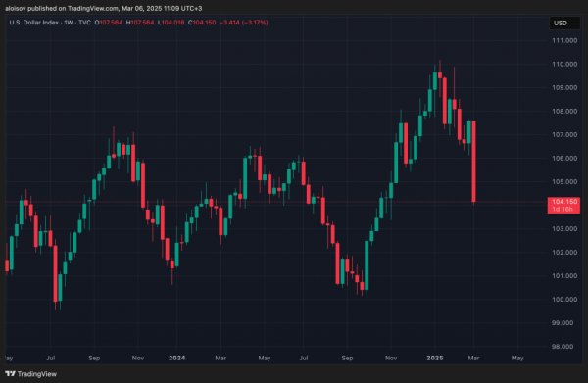The image size is (588, 383).
Task: Click the TradingView logo at bottom left
Action: point(30,373)
